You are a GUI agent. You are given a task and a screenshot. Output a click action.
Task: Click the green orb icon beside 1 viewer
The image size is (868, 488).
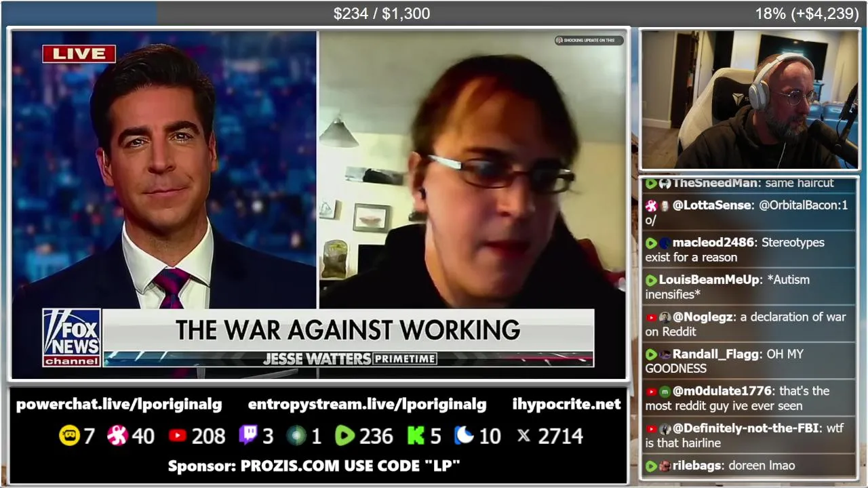[296, 436]
